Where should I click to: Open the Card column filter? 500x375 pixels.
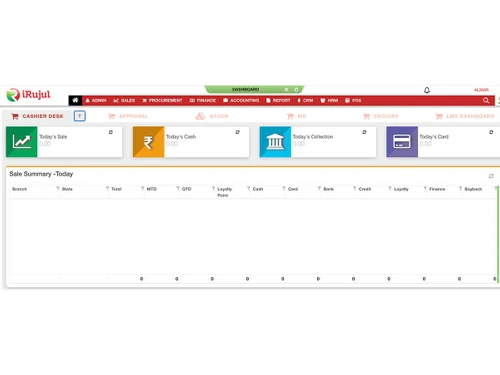(319, 189)
